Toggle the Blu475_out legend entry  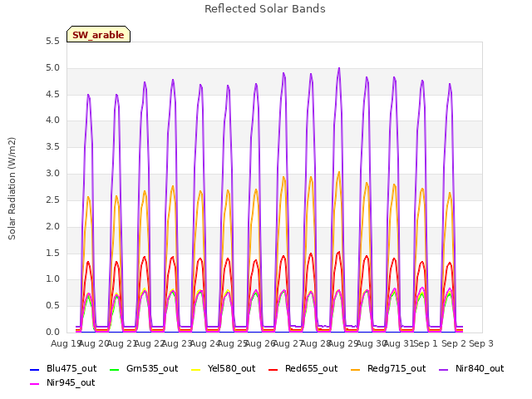tap(63, 369)
